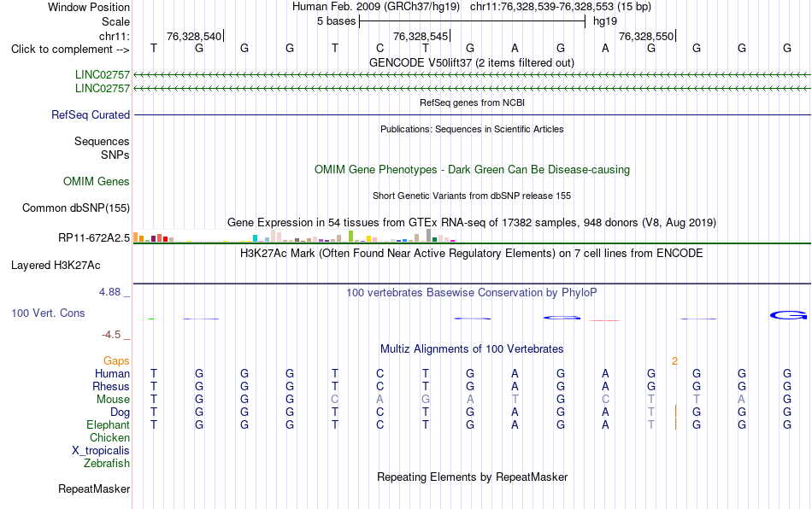812x509 pixels.
Task: Select the Elephant alignment row label
Action: tap(109, 424)
